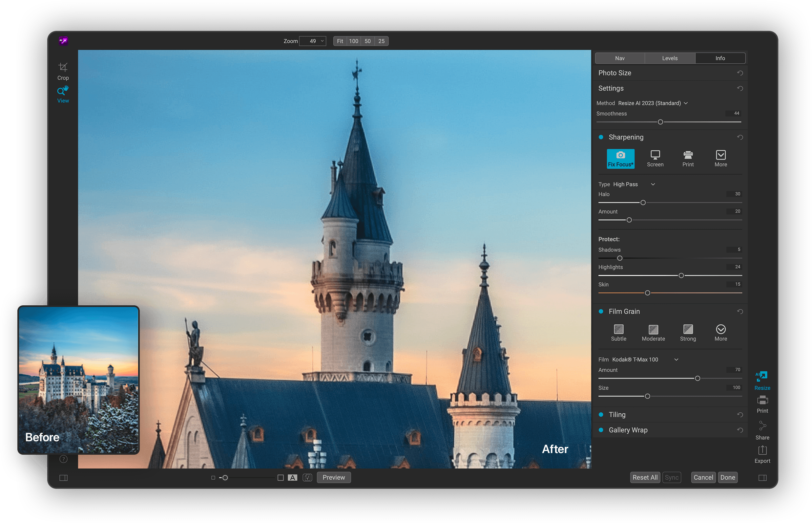Select the View tool
Screen dimensions: 812x523
click(x=63, y=93)
